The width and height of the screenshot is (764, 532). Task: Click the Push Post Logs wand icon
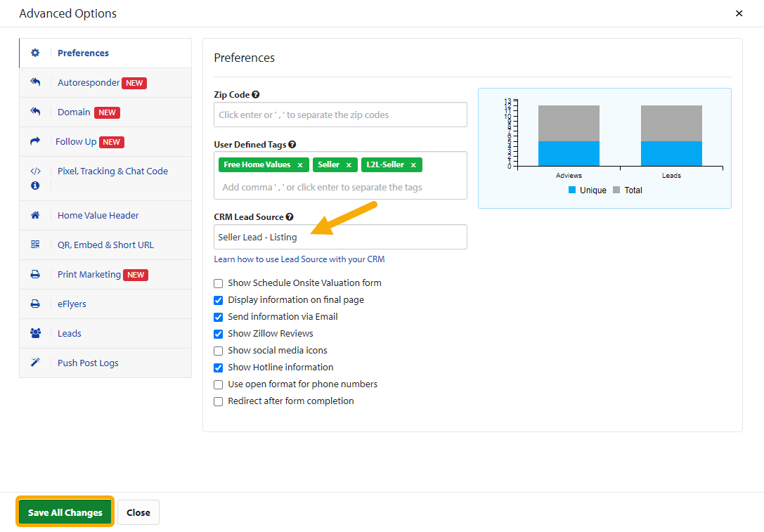pos(37,363)
